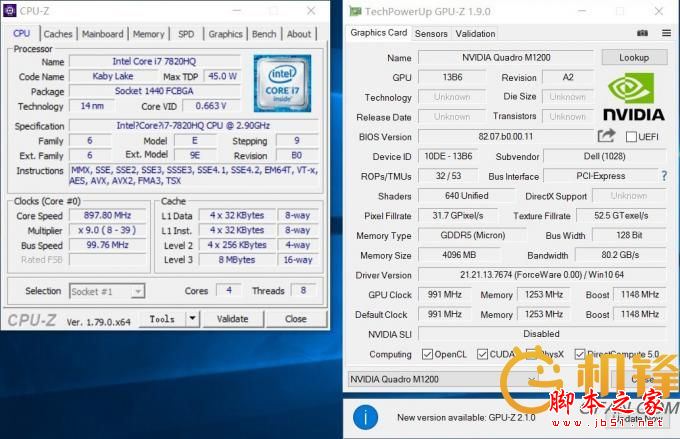
Task: Click the blue info icon in update banner
Action: point(365,417)
